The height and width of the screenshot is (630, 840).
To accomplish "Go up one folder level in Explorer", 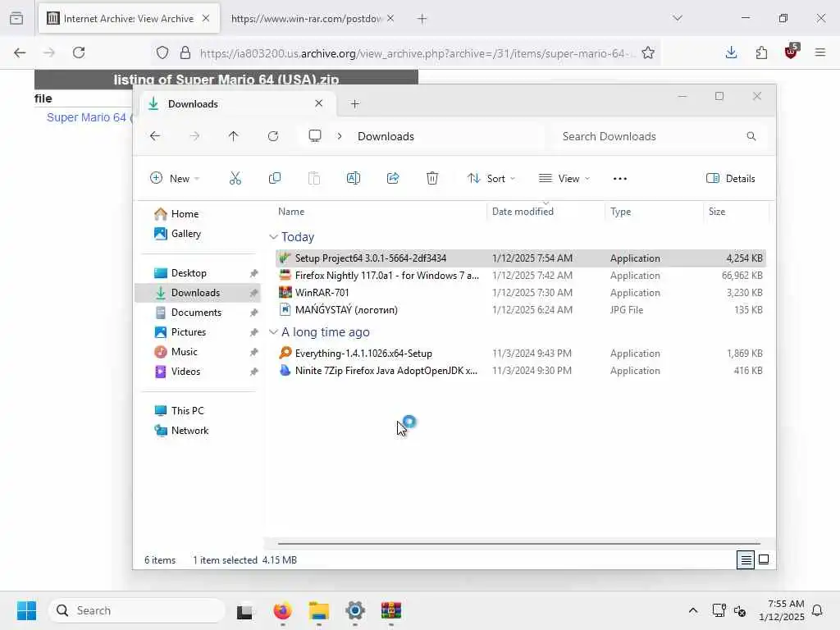I will tap(233, 136).
